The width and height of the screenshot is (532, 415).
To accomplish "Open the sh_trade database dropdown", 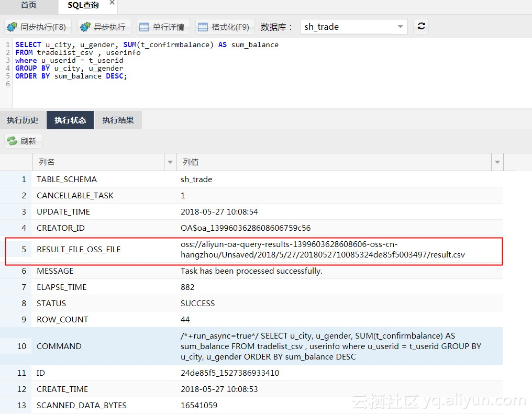I will tap(354, 27).
